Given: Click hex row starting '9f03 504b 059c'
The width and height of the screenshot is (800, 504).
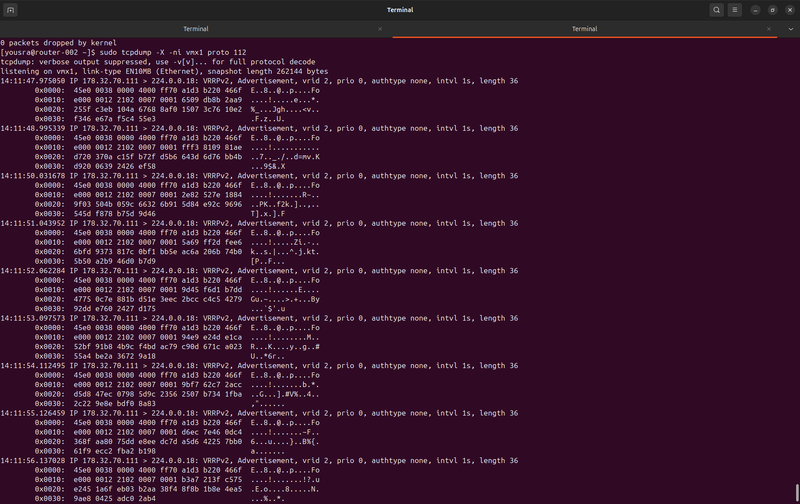Looking at the screenshot, I should tap(177, 205).
